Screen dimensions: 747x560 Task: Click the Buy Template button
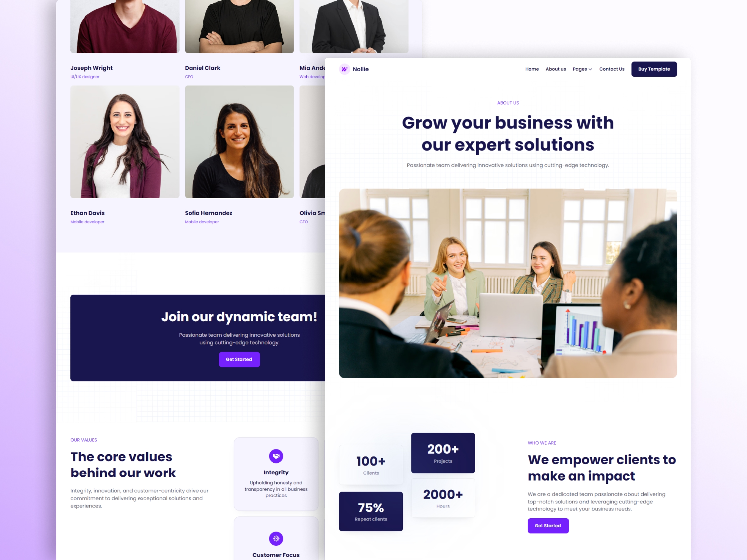(654, 69)
